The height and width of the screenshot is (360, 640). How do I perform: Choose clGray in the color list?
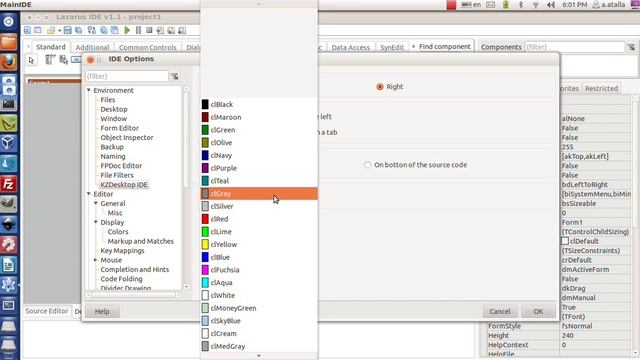tap(259, 193)
